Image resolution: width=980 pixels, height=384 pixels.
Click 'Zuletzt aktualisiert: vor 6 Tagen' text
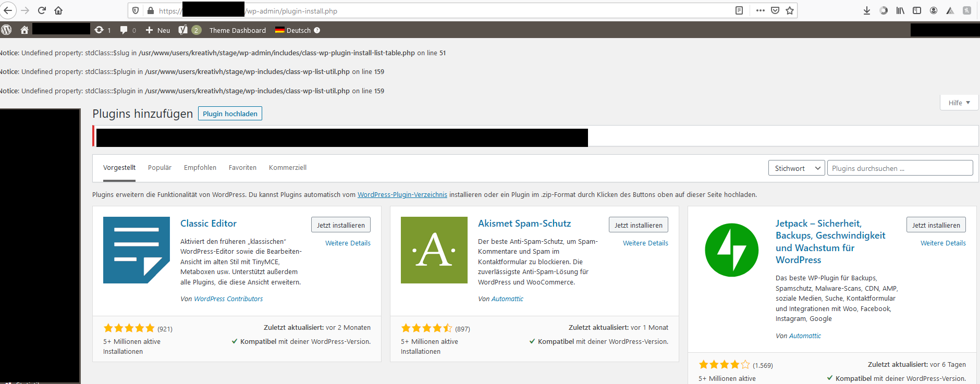click(x=916, y=365)
